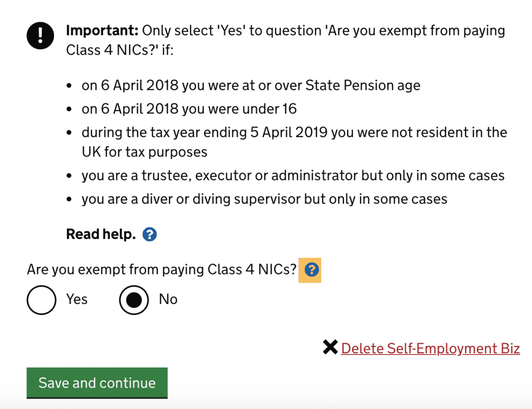Select the blue circular help symbol after 'Read help'
532x409 pixels.
point(149,234)
